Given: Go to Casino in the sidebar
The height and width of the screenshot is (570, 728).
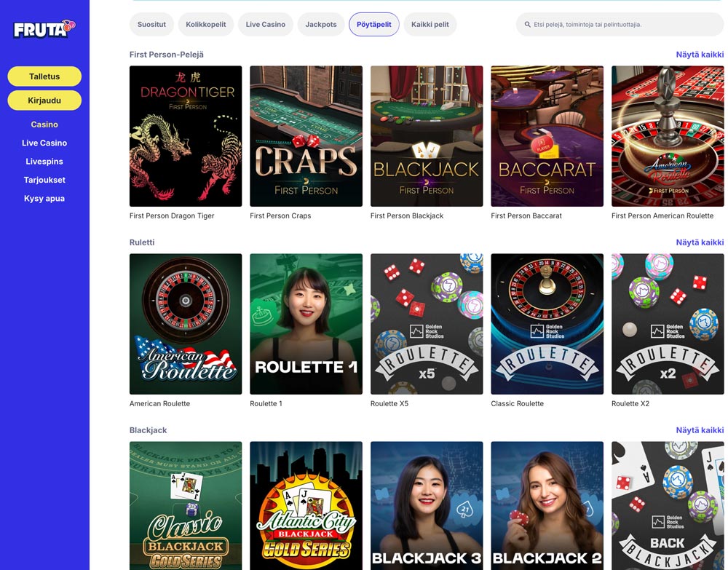Looking at the screenshot, I should pos(44,124).
